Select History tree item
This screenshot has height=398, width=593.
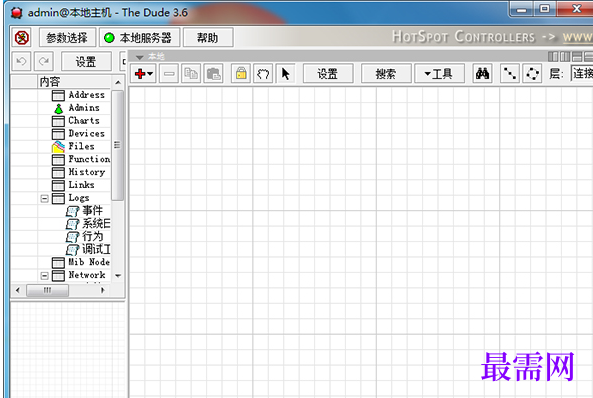[x=87, y=172]
